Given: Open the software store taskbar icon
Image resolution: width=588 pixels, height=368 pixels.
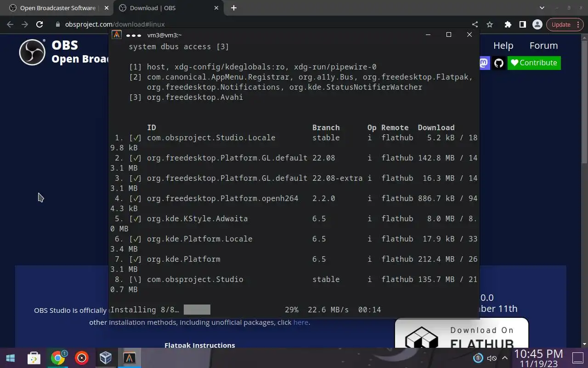Looking at the screenshot, I should click(34, 358).
